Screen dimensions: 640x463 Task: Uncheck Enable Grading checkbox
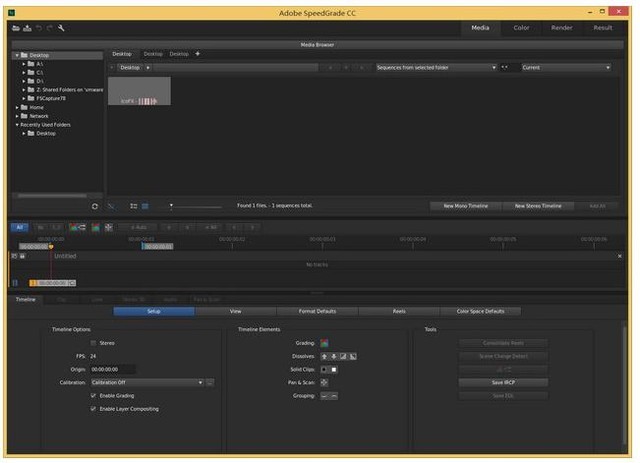click(x=94, y=395)
